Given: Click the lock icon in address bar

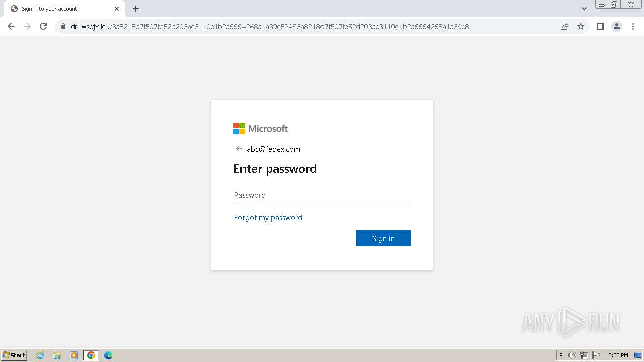Looking at the screenshot, I should [x=63, y=27].
